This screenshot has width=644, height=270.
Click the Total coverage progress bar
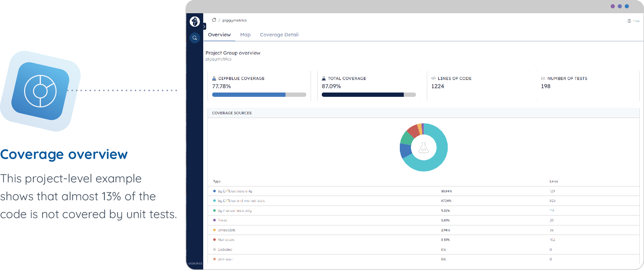pyautogui.click(x=368, y=95)
